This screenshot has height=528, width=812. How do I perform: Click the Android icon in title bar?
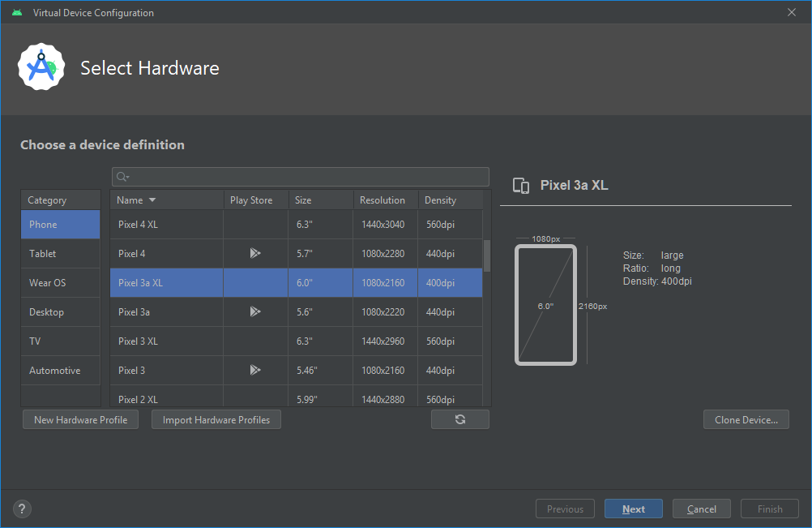(17, 12)
